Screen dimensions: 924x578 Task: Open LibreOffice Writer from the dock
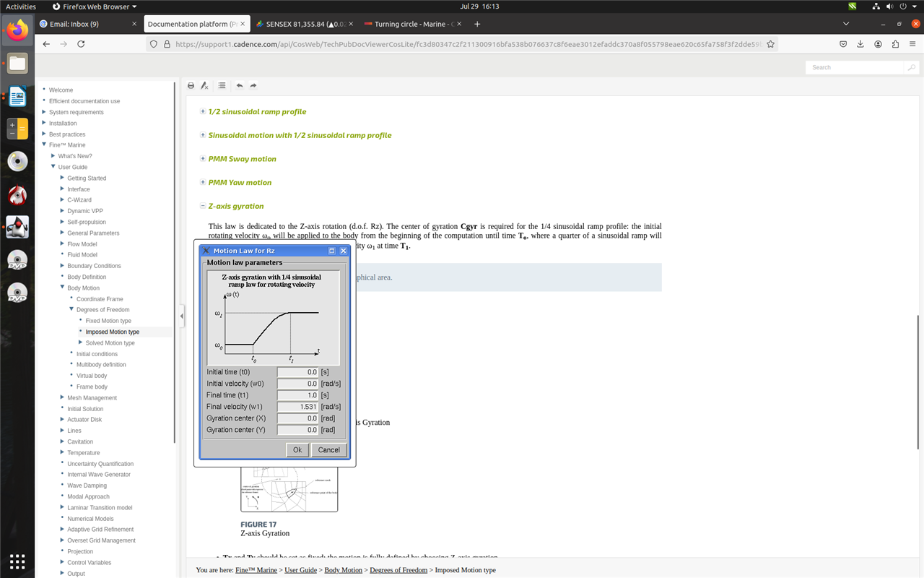(17, 96)
